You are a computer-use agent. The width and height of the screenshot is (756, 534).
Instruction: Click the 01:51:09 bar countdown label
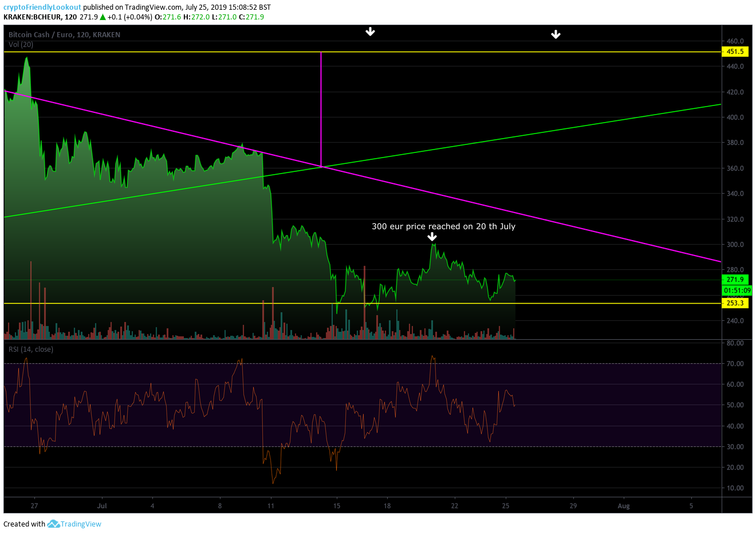tap(737, 290)
